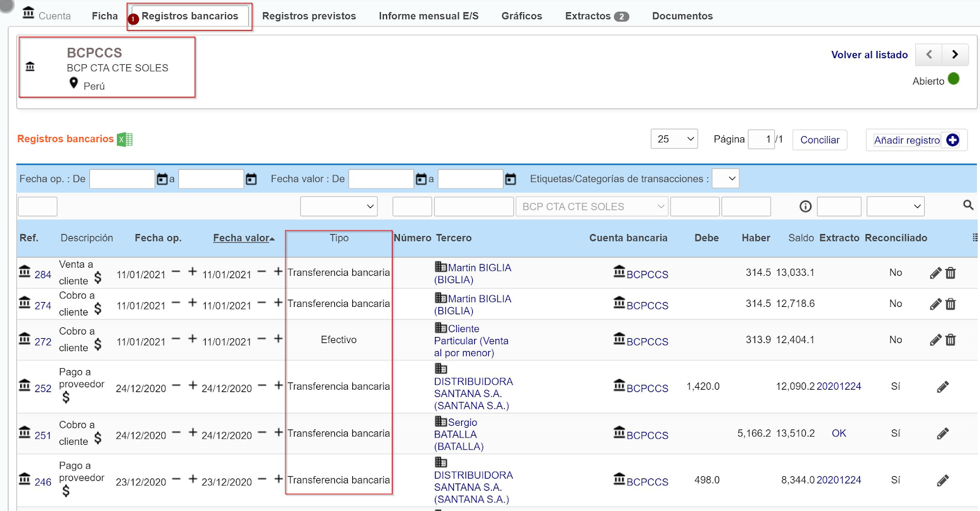Image resolution: width=980 pixels, height=511 pixels.
Task: Edit entry 284 with the pencil icon
Action: 935,273
